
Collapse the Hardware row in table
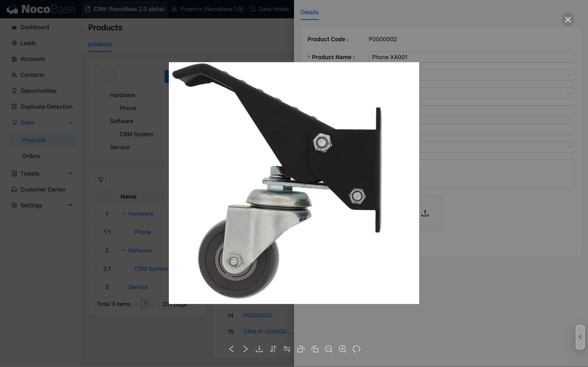[124, 214]
